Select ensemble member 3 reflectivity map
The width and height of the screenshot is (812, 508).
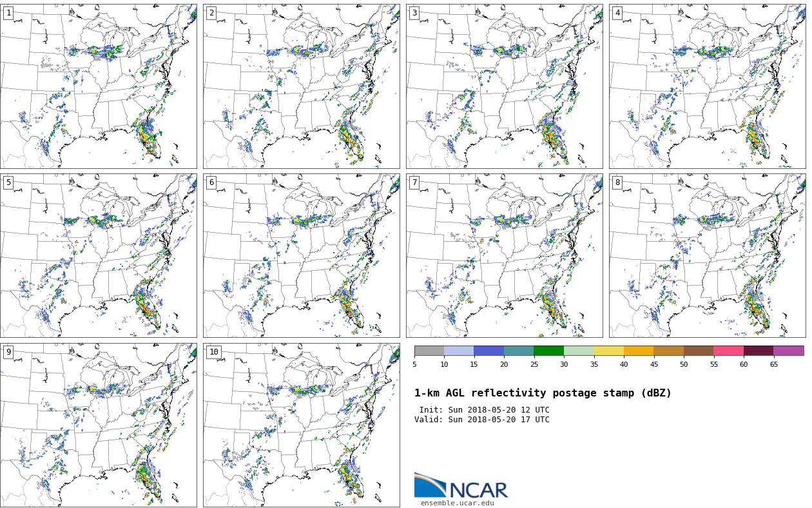pos(504,86)
